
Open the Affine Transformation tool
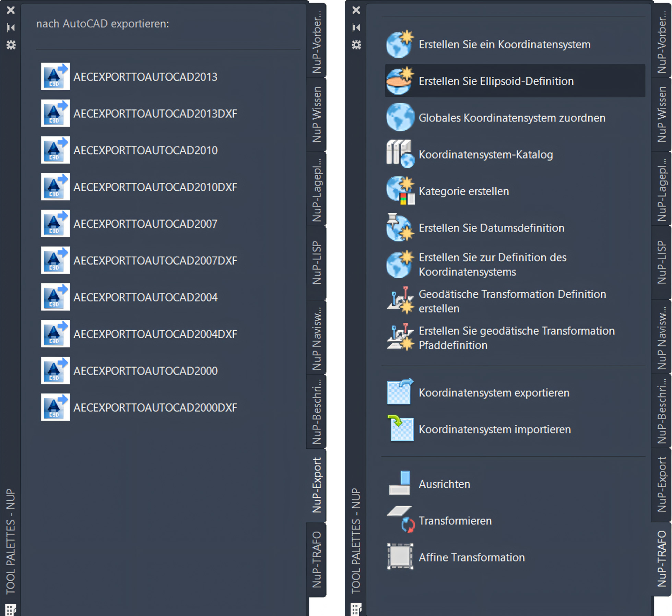pyautogui.click(x=471, y=557)
